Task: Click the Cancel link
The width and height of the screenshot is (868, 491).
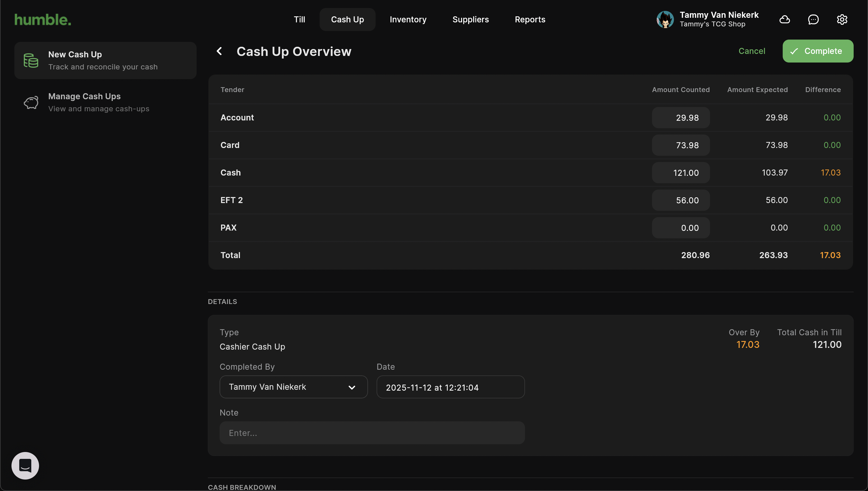Action: [751, 51]
